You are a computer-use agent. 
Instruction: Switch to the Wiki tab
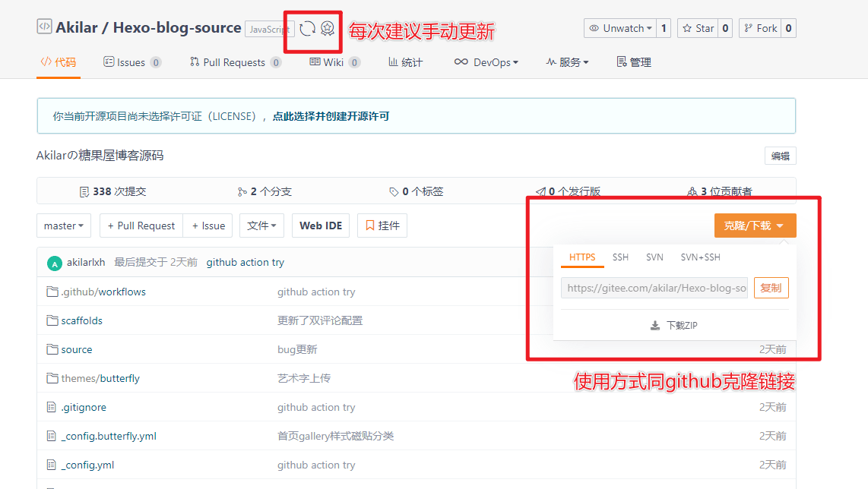pyautogui.click(x=333, y=62)
